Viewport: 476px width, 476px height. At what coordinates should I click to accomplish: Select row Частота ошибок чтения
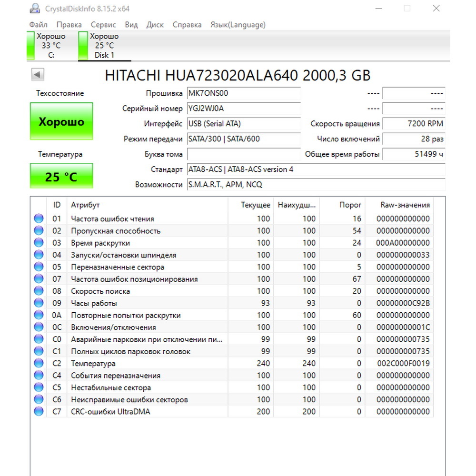(232, 218)
